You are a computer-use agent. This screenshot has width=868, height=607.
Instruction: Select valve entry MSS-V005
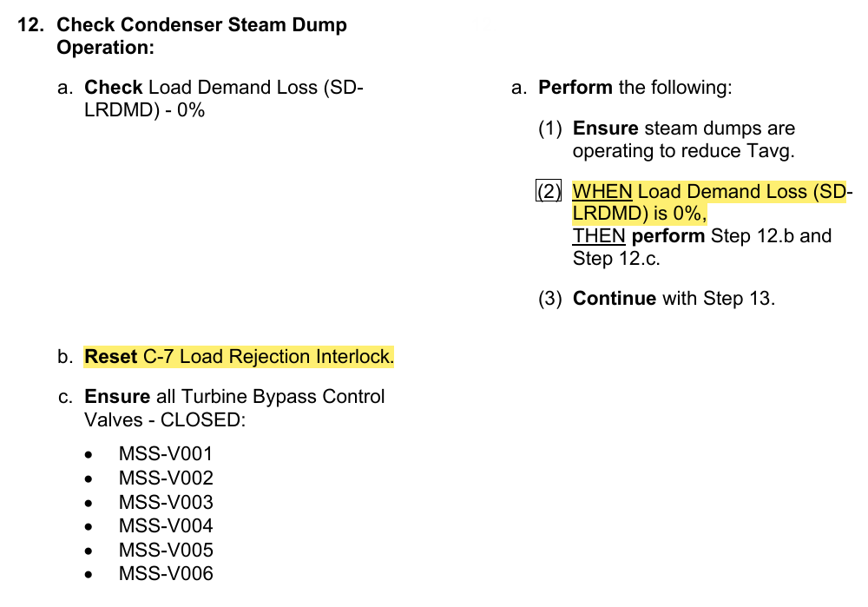coord(166,550)
